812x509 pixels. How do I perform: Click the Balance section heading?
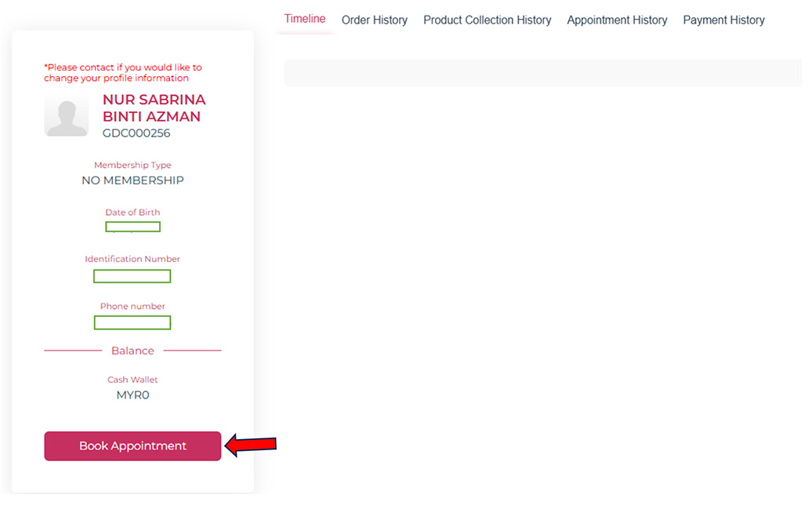tap(132, 351)
